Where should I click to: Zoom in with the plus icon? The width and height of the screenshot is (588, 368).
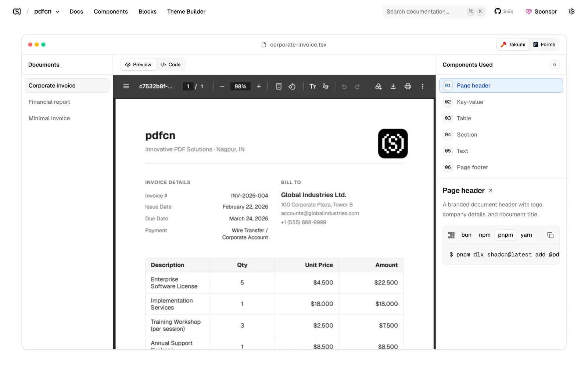pos(259,86)
